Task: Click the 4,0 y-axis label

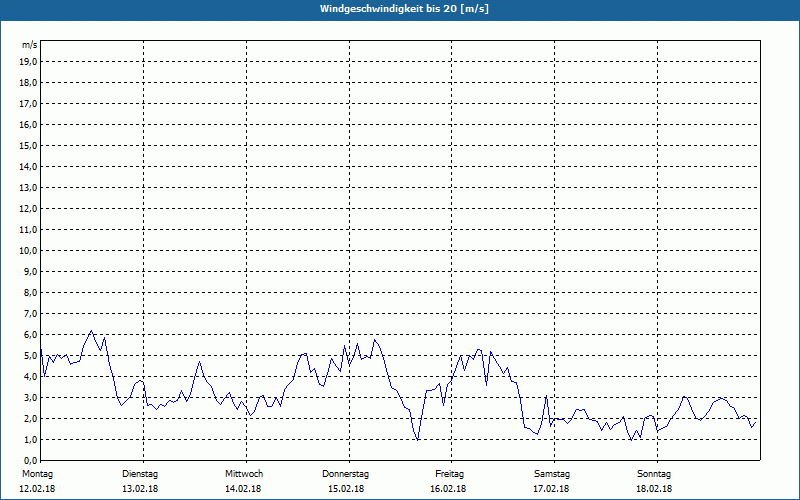Action: (x=30, y=377)
